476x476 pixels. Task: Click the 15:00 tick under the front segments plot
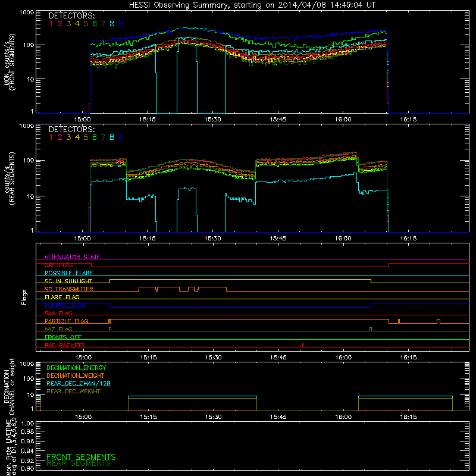coord(82,120)
